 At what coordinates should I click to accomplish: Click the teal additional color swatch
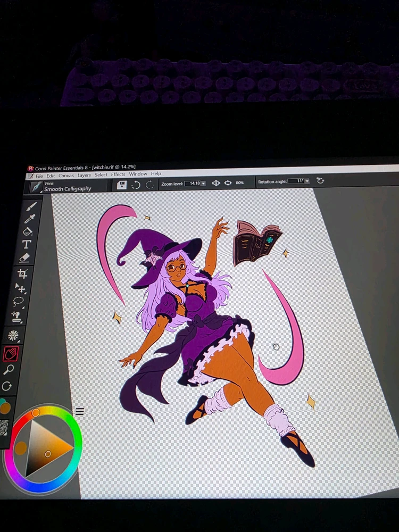point(2,402)
